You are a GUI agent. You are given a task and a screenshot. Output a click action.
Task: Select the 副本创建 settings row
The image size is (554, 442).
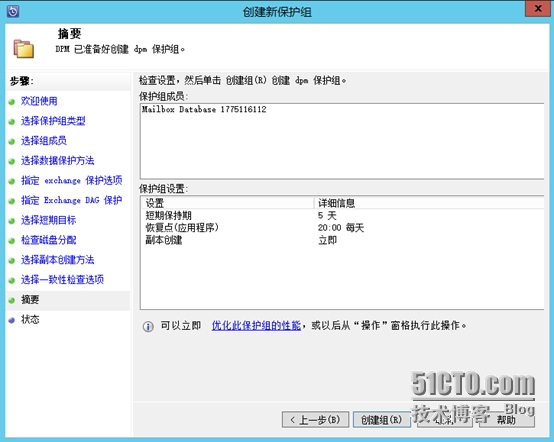click(x=342, y=240)
